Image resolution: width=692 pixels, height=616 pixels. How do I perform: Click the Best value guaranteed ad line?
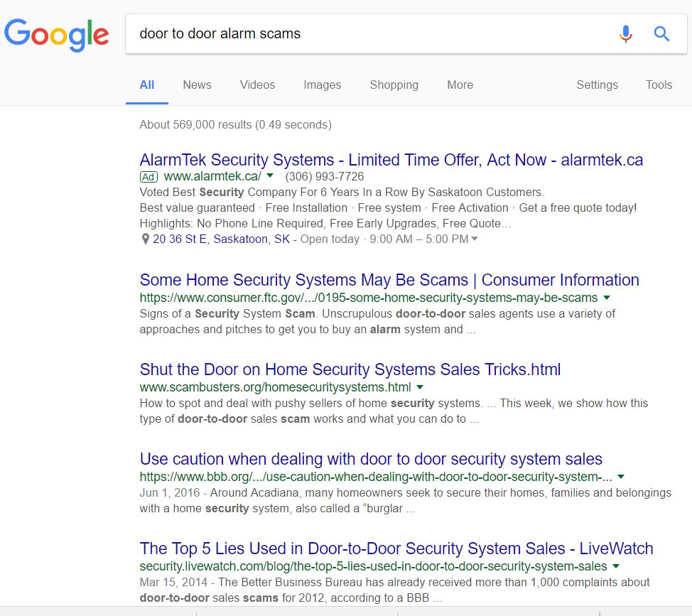point(388,208)
